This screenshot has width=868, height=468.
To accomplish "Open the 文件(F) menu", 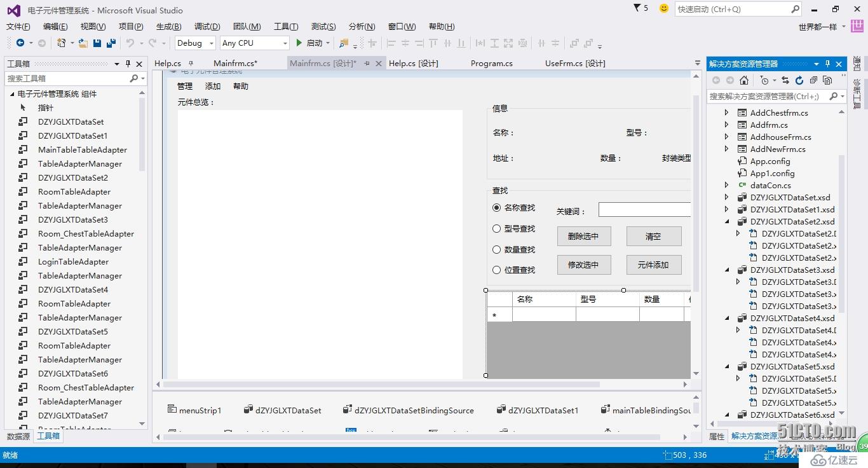I will (x=18, y=26).
